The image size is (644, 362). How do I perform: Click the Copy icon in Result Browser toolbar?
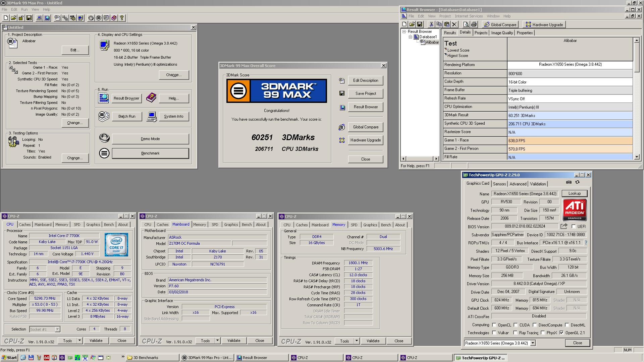tap(439, 24)
